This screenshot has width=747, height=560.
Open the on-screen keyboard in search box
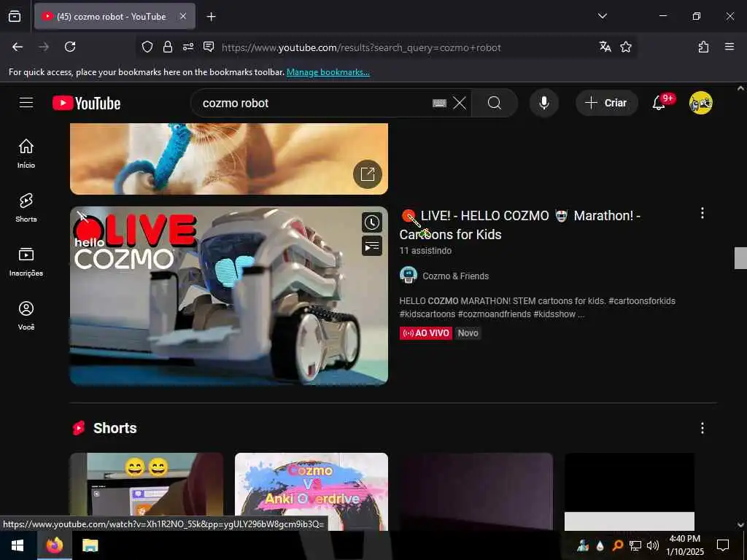439,103
